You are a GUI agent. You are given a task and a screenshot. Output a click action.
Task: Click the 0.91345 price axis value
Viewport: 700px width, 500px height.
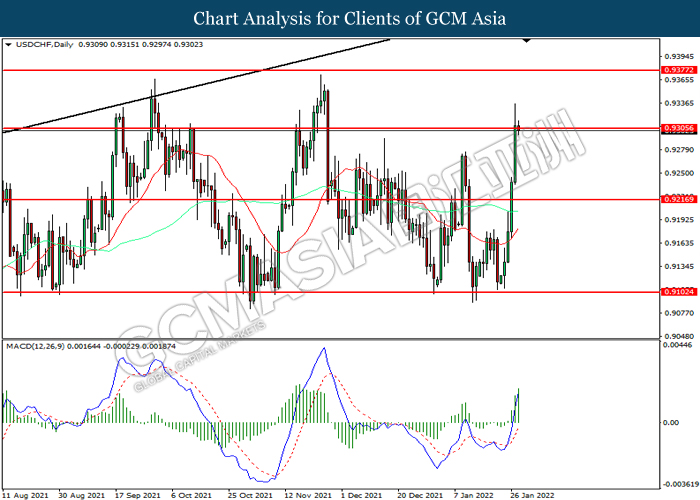click(x=679, y=267)
